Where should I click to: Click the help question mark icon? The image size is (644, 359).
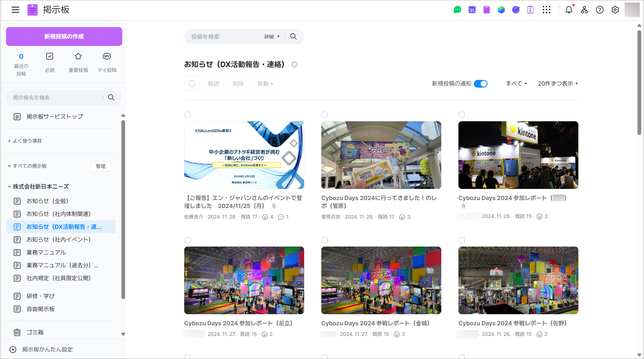[x=599, y=10]
